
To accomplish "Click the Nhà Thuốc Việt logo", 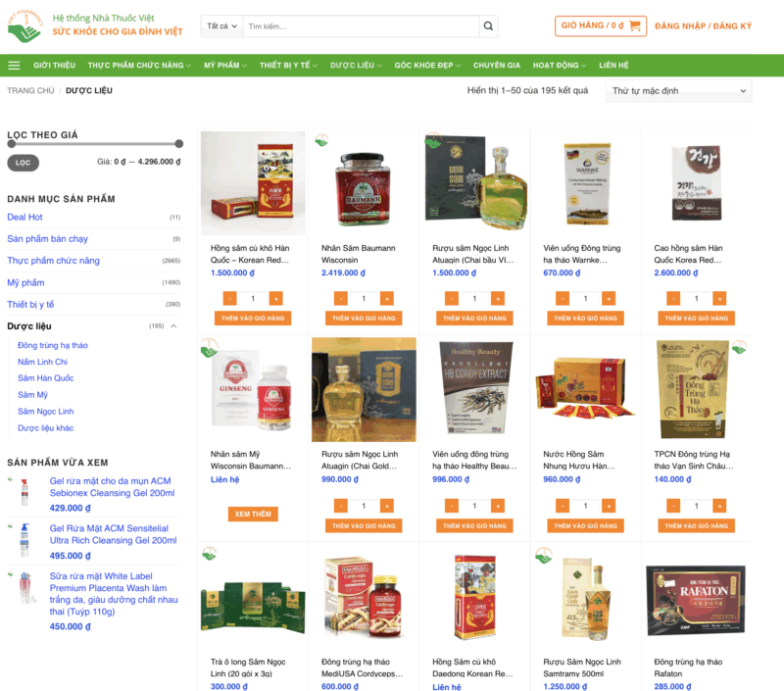I will (24, 26).
